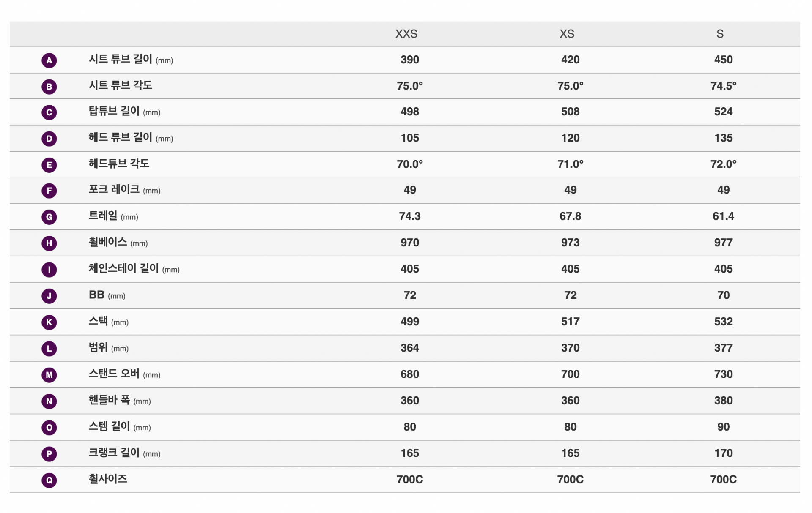Click the S 스템 길이 value 90

tap(723, 427)
